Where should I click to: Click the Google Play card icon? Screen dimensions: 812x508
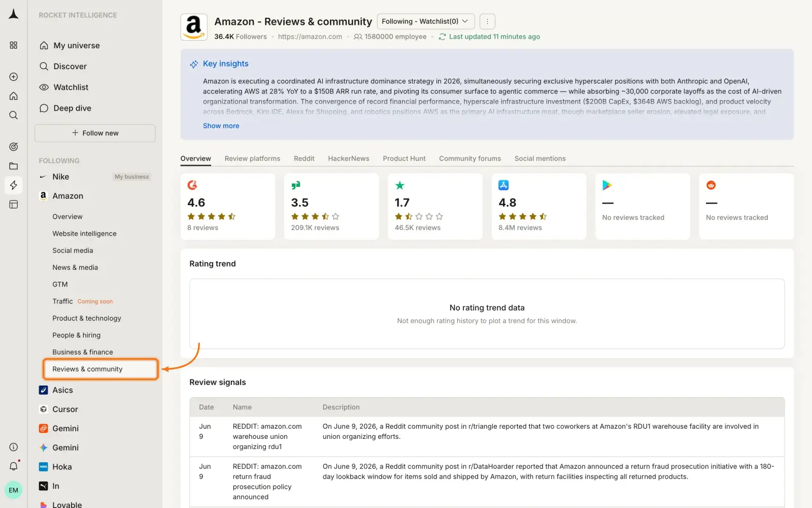coord(607,185)
